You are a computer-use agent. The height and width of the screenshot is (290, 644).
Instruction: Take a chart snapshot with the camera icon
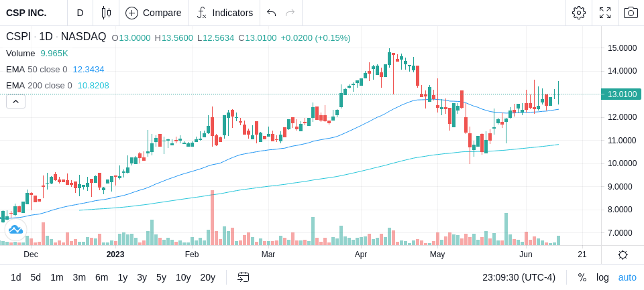631,13
